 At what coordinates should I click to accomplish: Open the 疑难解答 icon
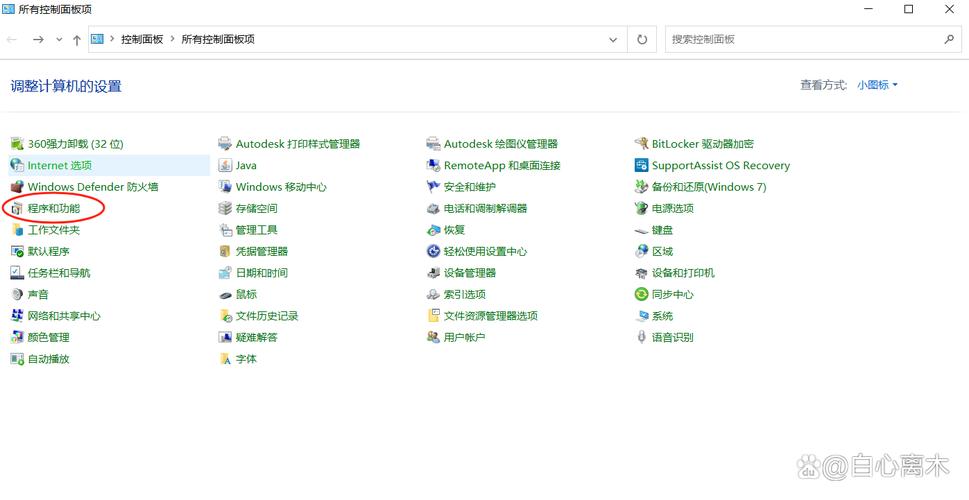coord(225,337)
